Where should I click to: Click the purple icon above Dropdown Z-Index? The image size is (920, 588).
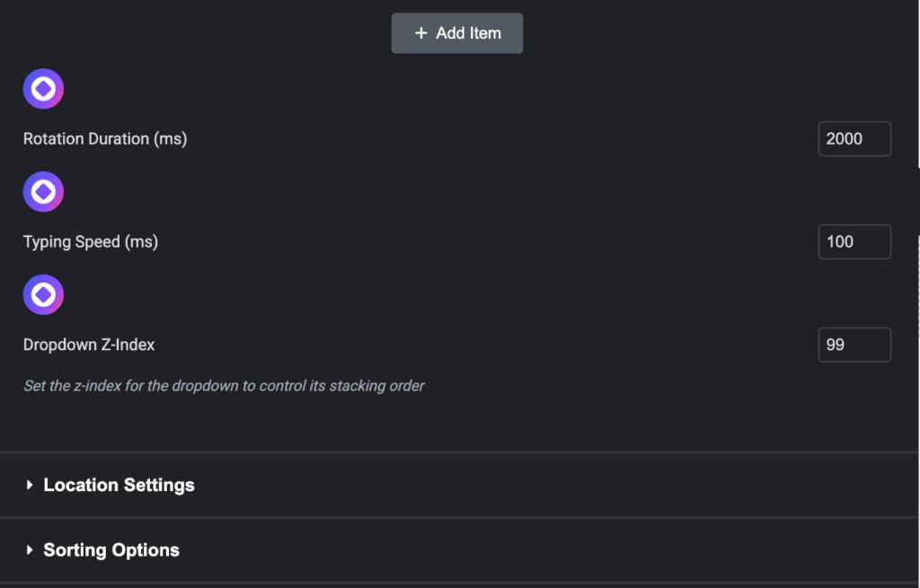[43, 294]
